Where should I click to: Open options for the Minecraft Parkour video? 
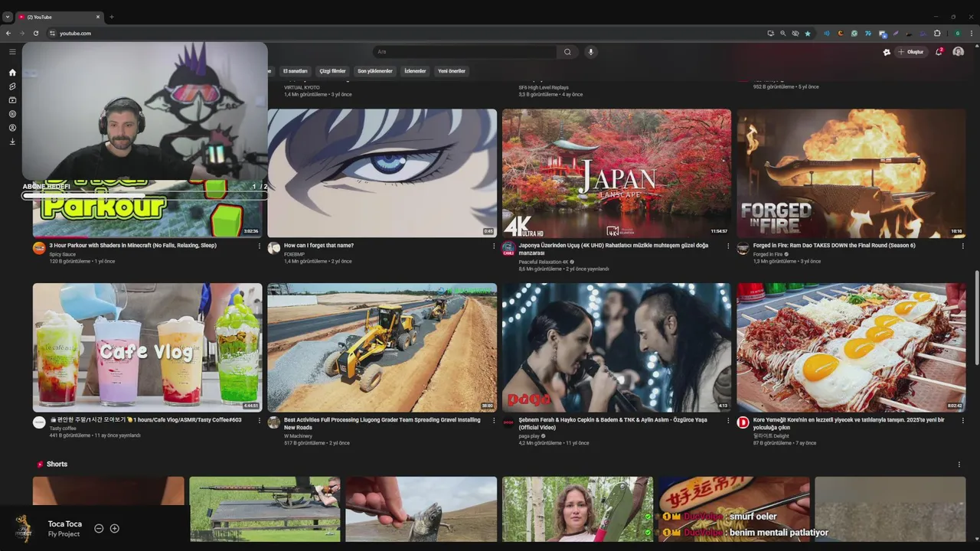(259, 246)
